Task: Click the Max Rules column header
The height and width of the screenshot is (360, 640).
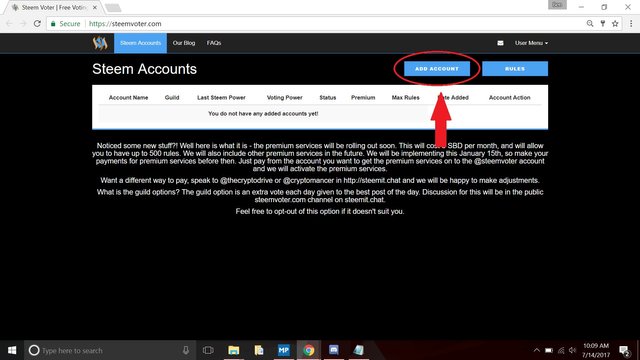Action: coord(405,98)
